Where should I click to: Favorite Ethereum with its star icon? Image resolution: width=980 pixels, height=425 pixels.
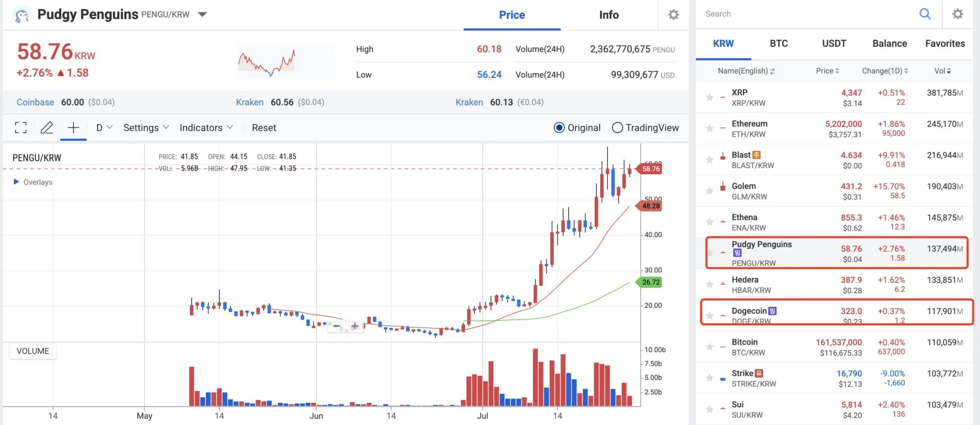point(710,129)
